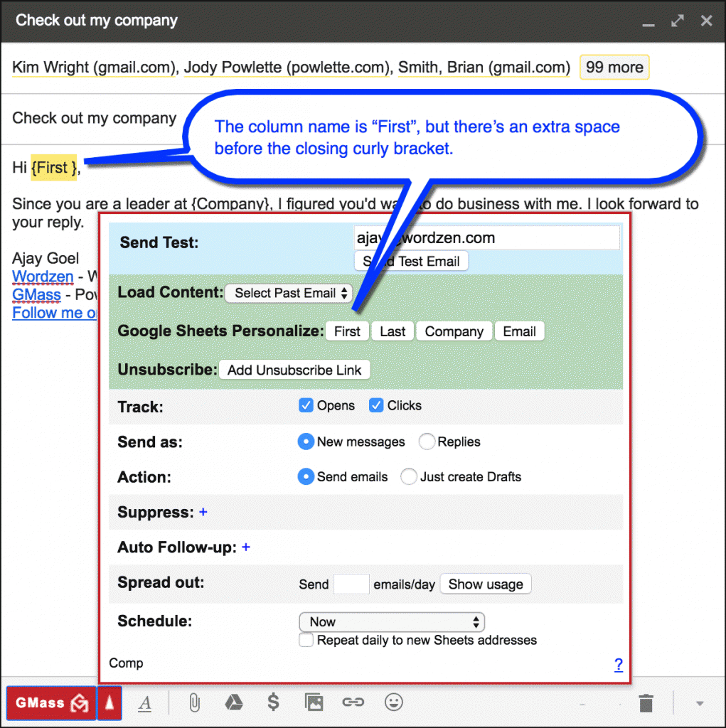Click the Add Unsubscribe Link button

click(294, 370)
